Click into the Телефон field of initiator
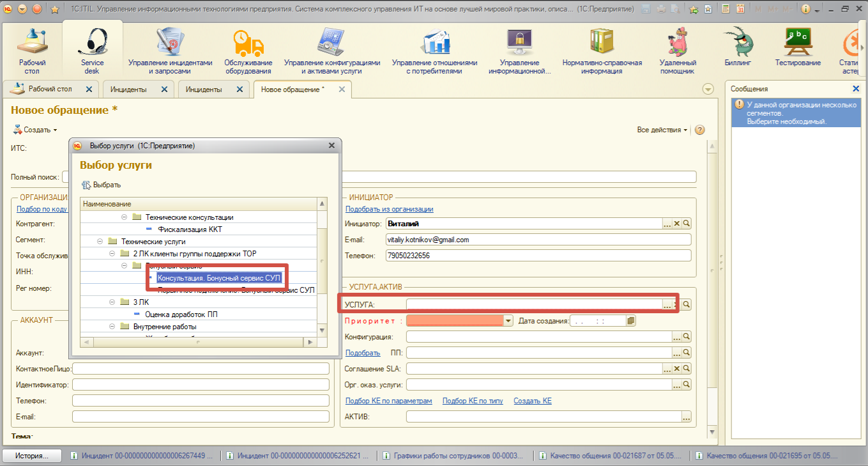 [538, 256]
